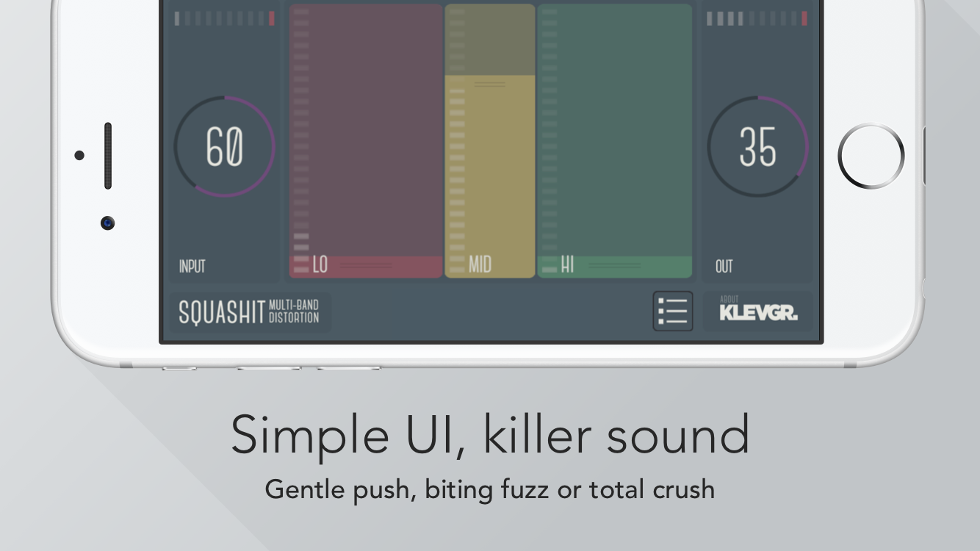Grab the LO band drive handle lines

click(366, 265)
